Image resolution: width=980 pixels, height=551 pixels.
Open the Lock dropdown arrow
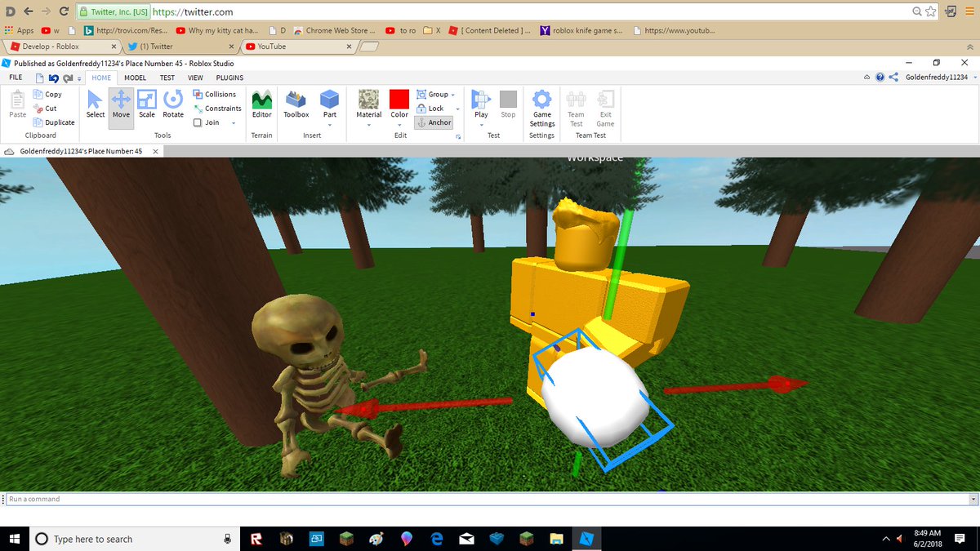coord(457,109)
